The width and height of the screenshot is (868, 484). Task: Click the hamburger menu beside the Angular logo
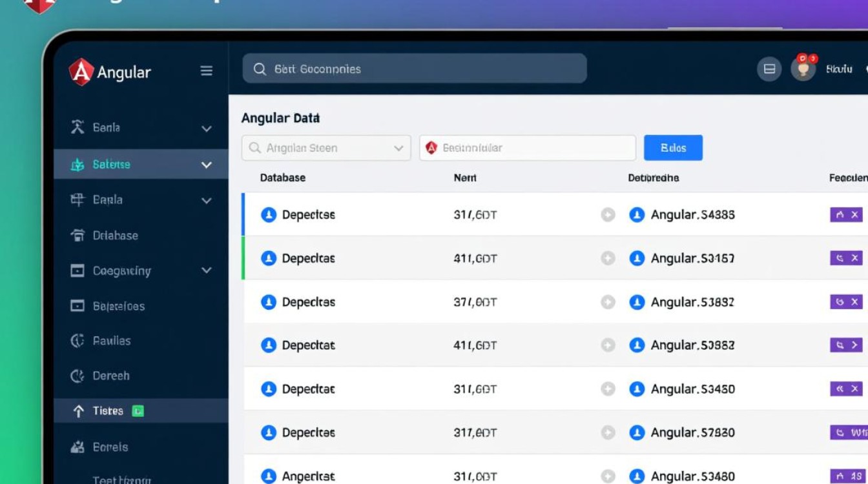[x=206, y=71]
